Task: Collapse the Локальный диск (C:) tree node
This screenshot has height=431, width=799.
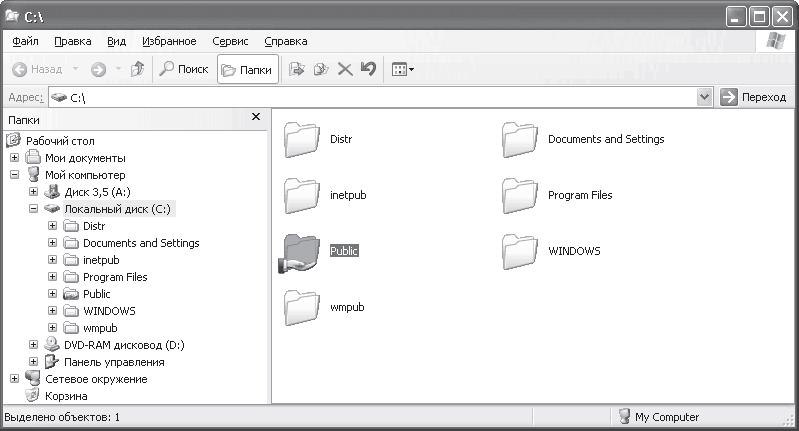Action: (x=34, y=208)
